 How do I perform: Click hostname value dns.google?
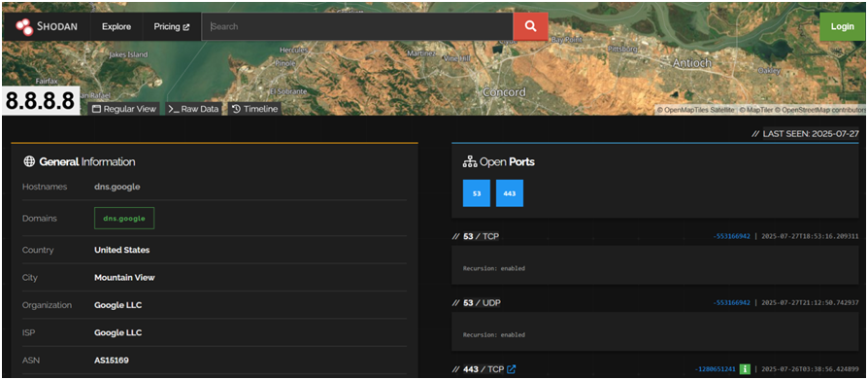pos(117,187)
